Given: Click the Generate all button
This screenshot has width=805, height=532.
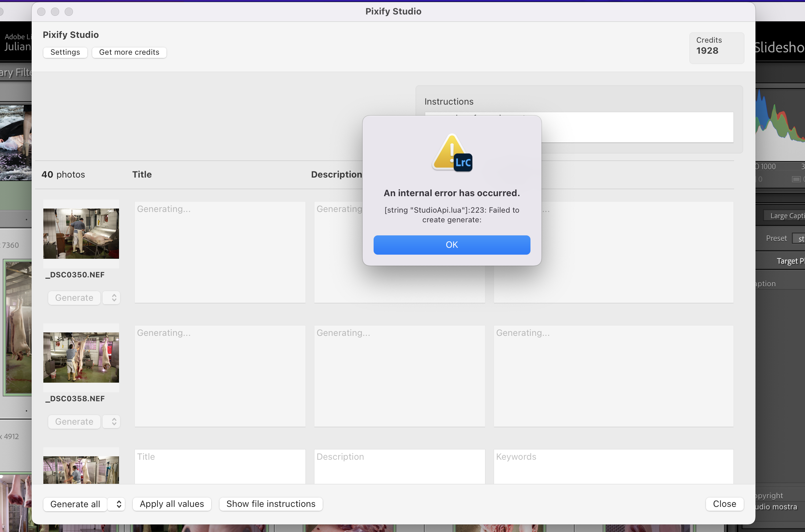Looking at the screenshot, I should [75, 504].
